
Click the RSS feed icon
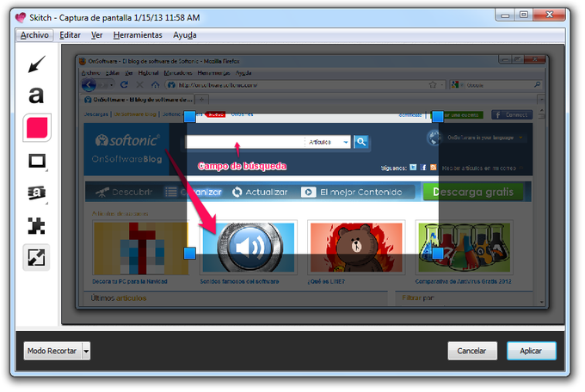tap(433, 168)
